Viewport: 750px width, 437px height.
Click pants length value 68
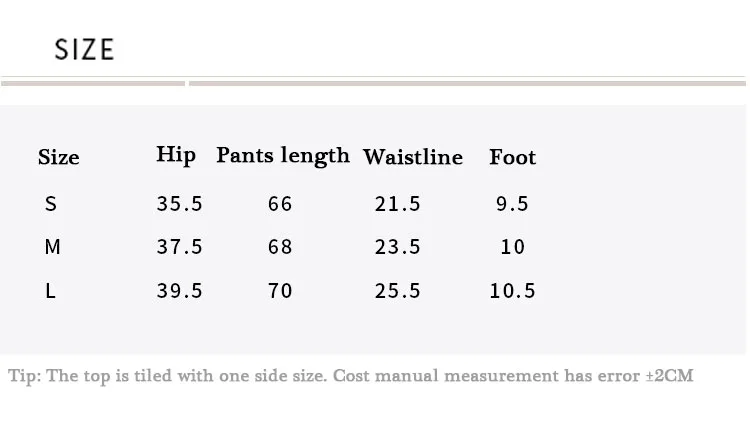pos(280,247)
